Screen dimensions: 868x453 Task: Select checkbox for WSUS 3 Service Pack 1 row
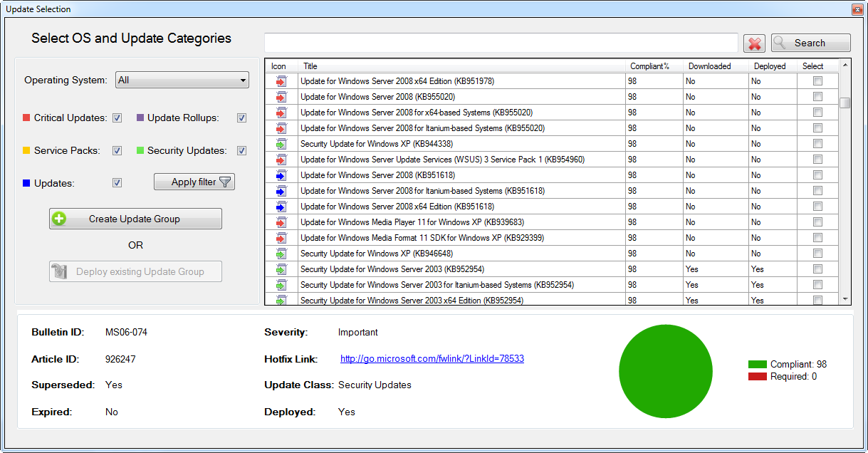point(817,160)
